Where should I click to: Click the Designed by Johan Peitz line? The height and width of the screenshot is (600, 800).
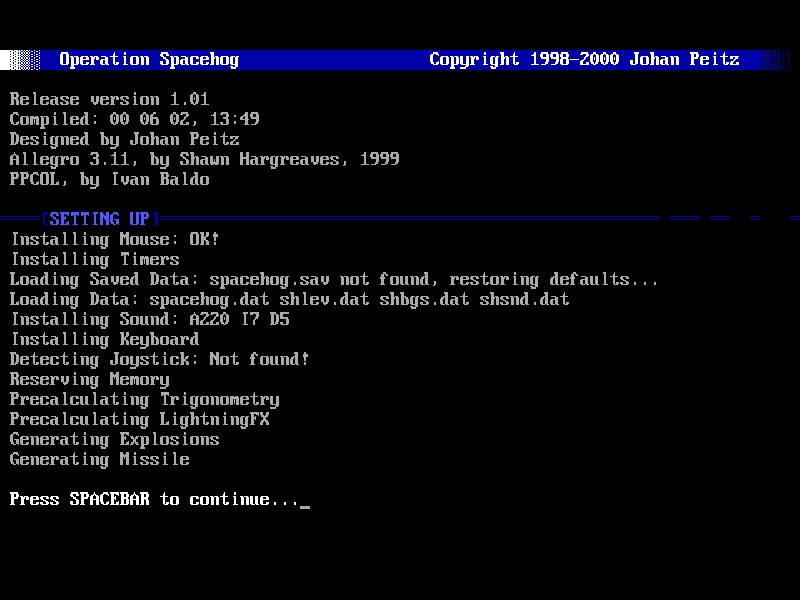coord(124,140)
